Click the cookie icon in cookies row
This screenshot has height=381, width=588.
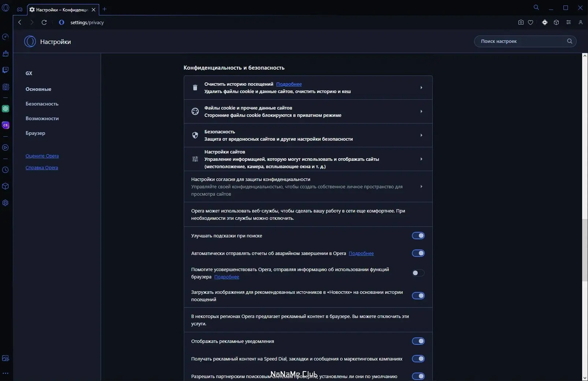coord(195,111)
